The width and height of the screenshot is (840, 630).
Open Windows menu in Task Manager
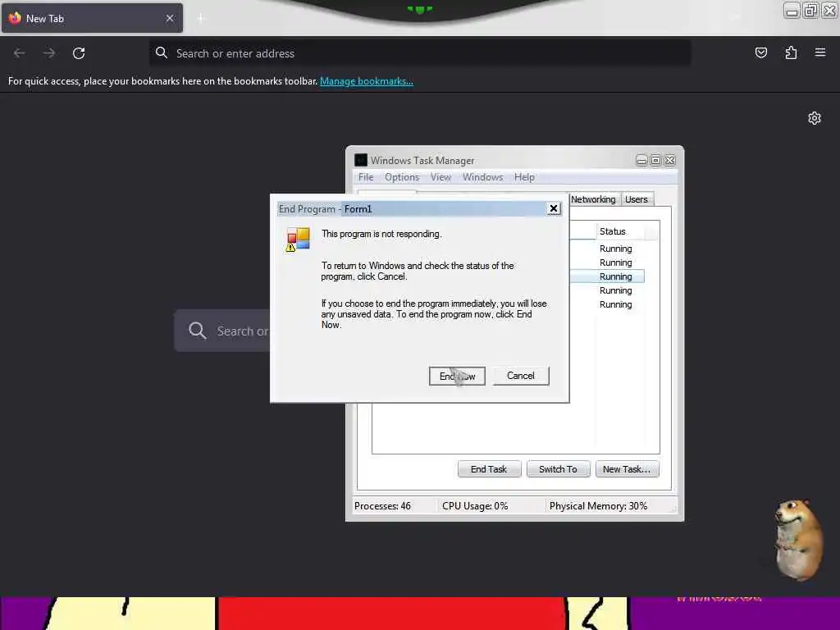[482, 177]
